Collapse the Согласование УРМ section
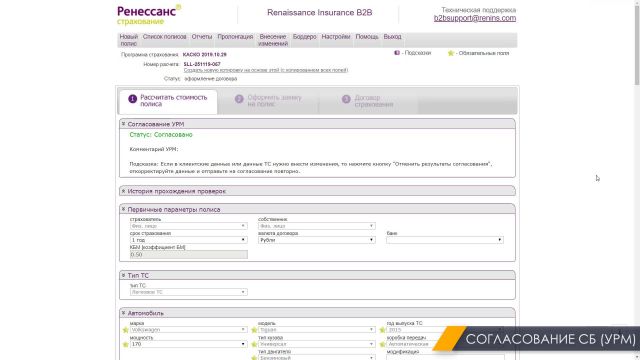 click(123, 124)
